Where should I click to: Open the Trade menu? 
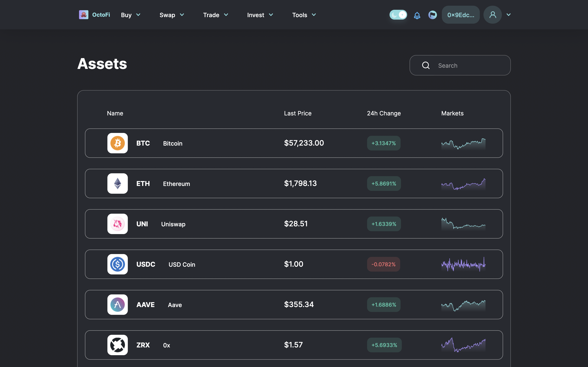tap(216, 15)
